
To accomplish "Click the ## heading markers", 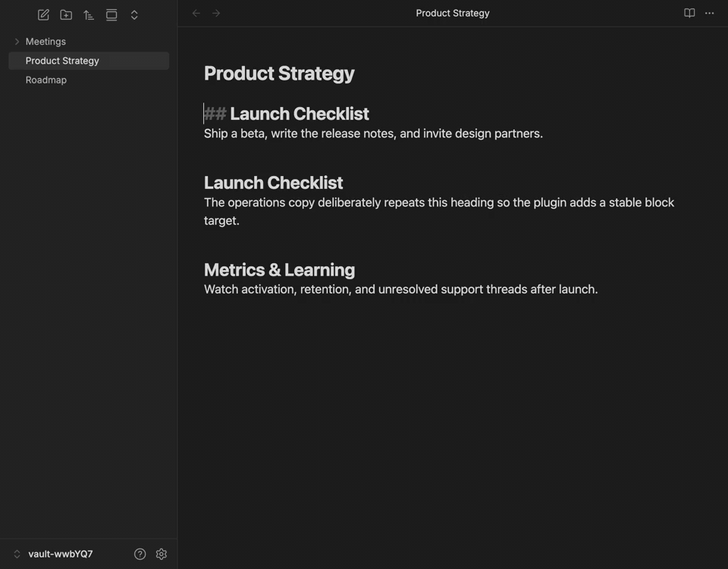I will (215, 114).
